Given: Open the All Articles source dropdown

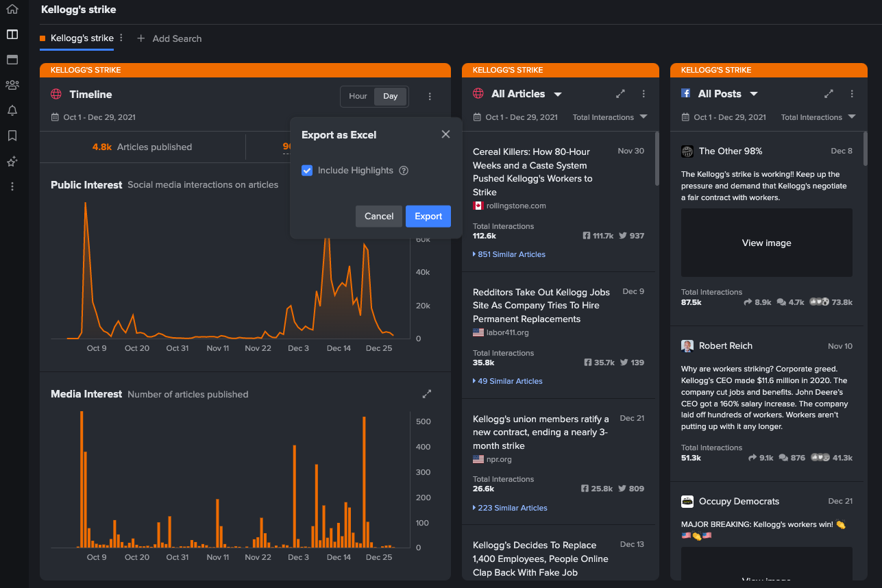Looking at the screenshot, I should pyautogui.click(x=558, y=95).
